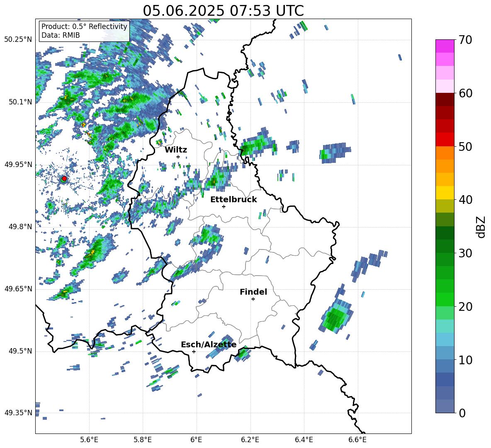Click the colorbar tick label 10
The image size is (491, 448).
pos(465,360)
